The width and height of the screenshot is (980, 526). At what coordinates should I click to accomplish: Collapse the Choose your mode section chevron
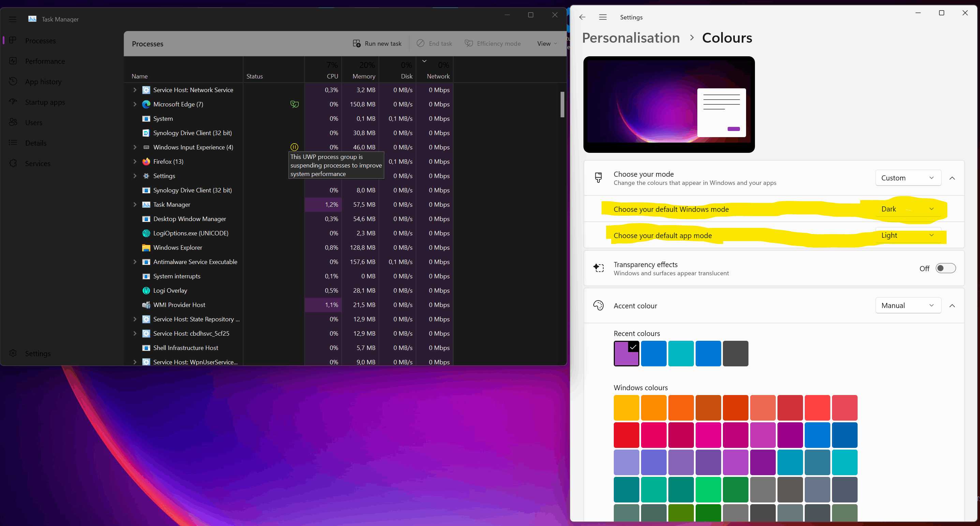[x=952, y=178]
